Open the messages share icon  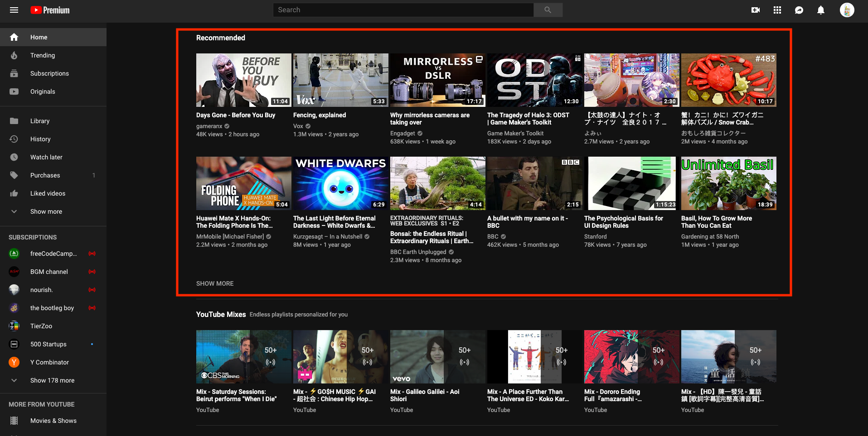(799, 10)
